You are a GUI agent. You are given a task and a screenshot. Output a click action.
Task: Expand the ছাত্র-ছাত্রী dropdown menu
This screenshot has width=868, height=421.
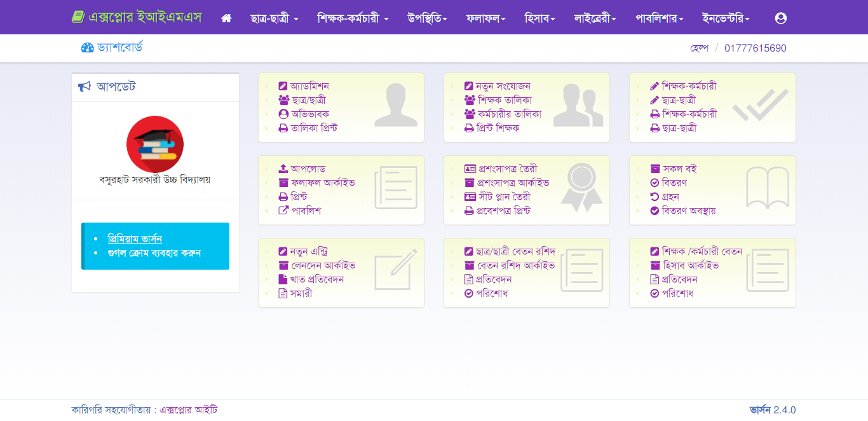pos(275,18)
